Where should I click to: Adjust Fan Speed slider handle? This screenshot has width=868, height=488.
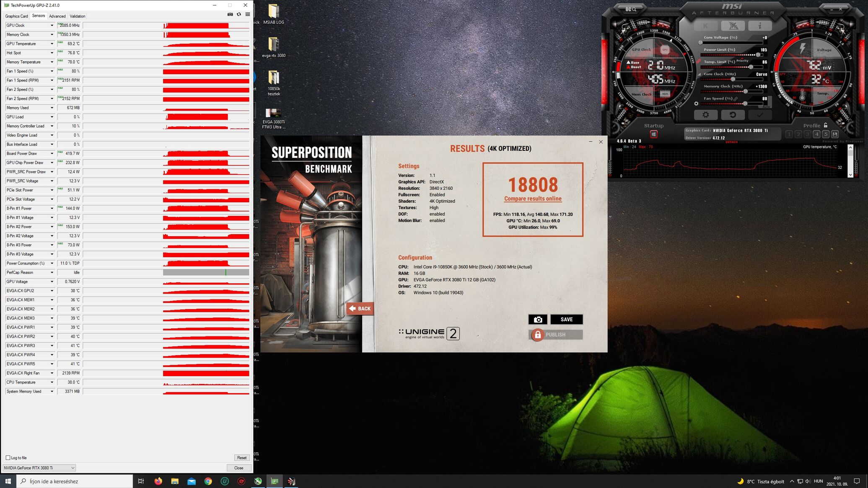click(745, 103)
